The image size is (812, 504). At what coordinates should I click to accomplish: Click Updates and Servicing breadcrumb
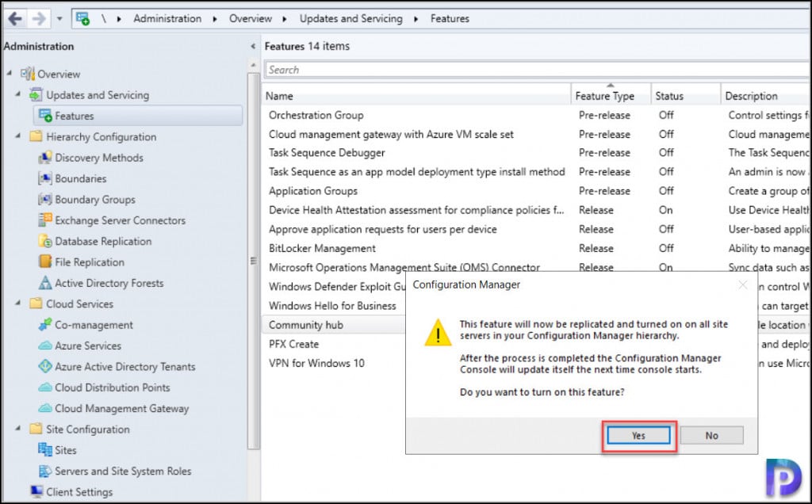click(x=350, y=19)
